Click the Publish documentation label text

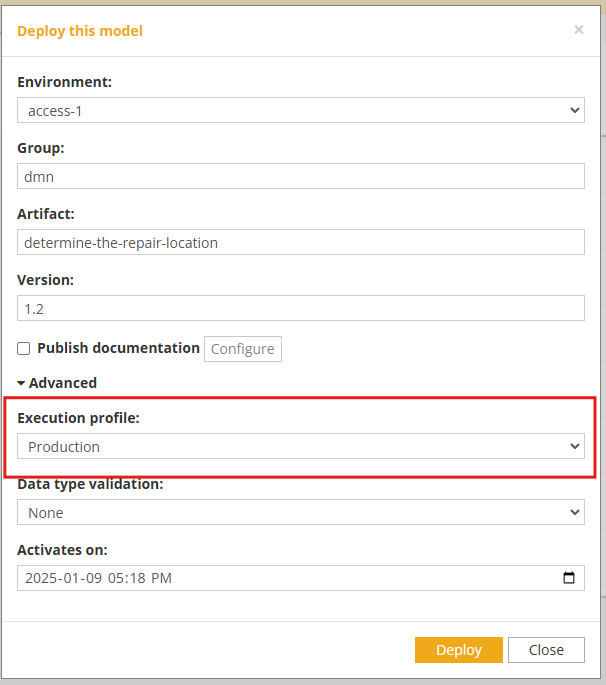(118, 348)
